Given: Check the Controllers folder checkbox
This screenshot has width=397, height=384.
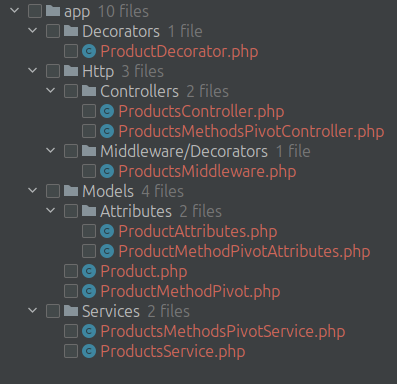Looking at the screenshot, I should (71, 91).
